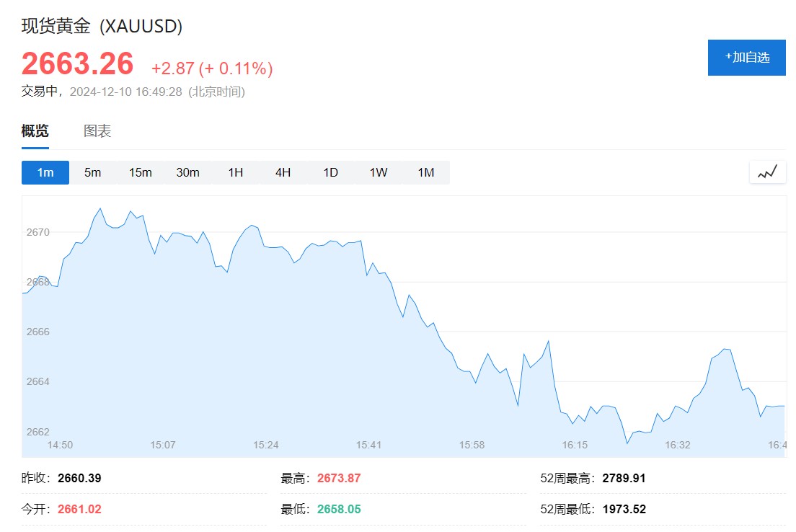Click the 最低 value 2658.05
The image size is (796, 532).
point(339,509)
